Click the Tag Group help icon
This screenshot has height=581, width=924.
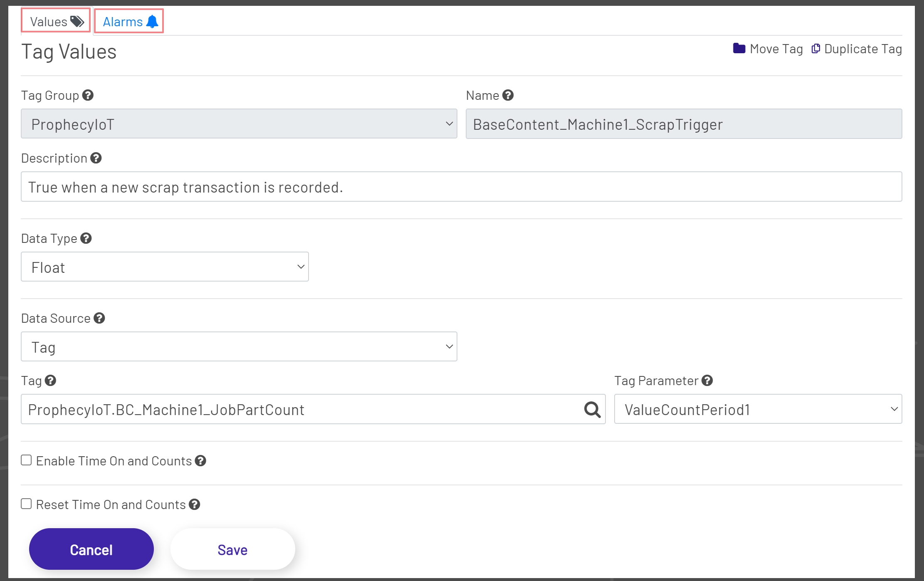pyautogui.click(x=88, y=95)
